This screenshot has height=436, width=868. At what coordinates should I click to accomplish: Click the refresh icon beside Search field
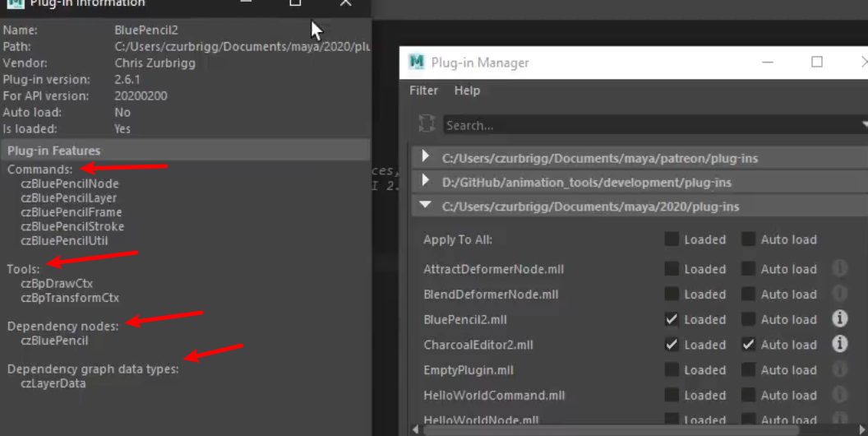click(x=427, y=123)
